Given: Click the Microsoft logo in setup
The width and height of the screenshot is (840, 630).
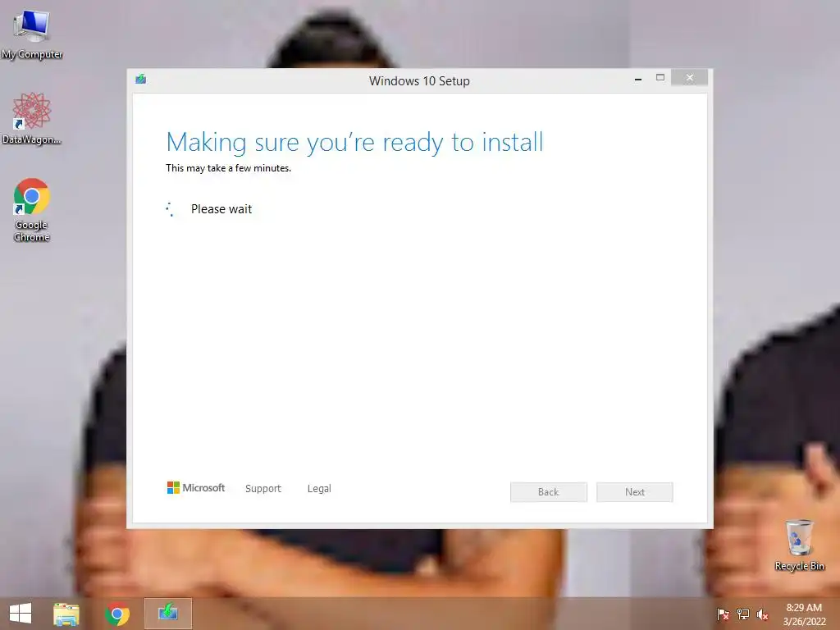Looking at the screenshot, I should tap(196, 488).
